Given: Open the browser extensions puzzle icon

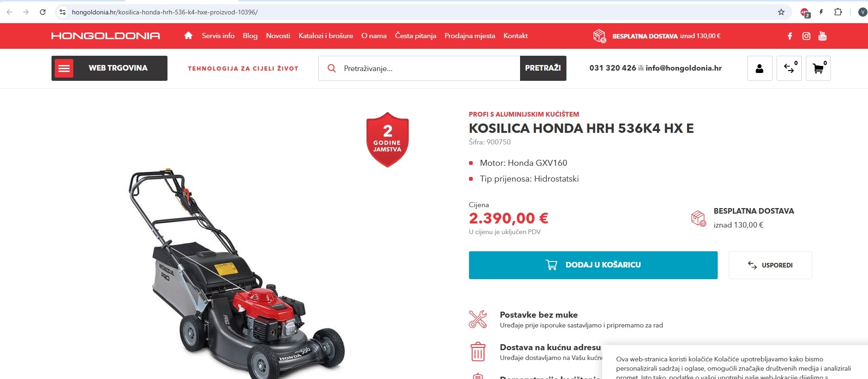Looking at the screenshot, I should tap(838, 12).
